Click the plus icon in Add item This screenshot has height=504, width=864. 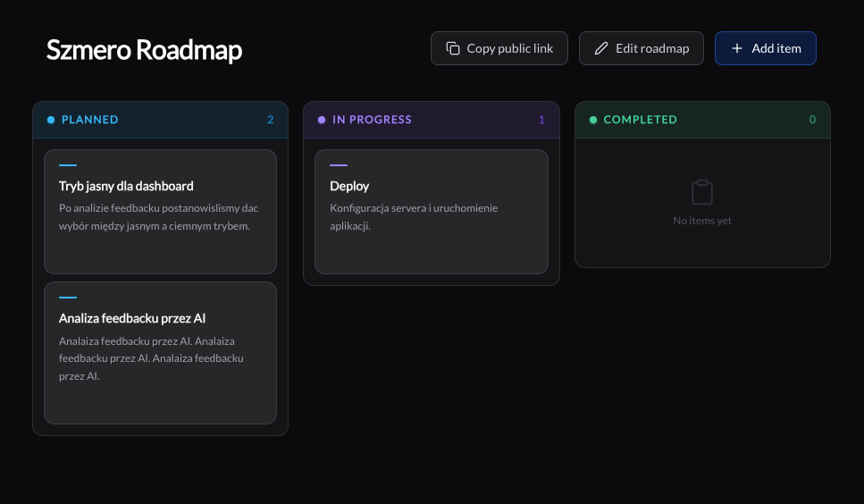tap(737, 48)
